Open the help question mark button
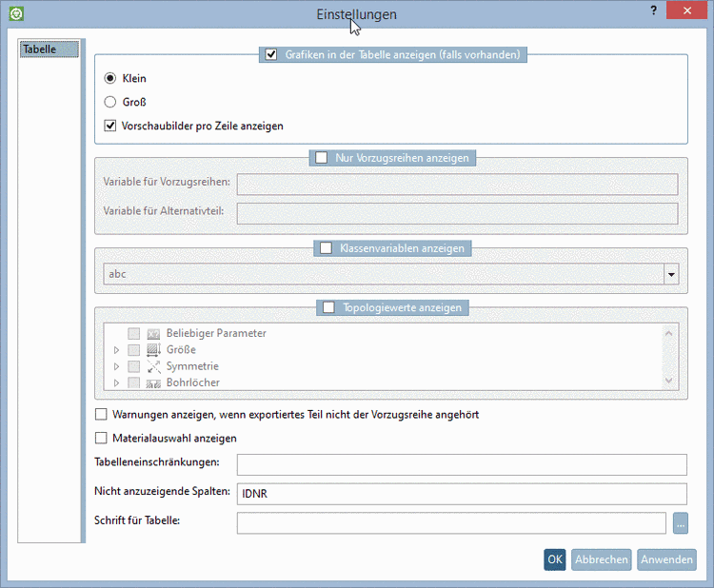The image size is (714, 588). point(654,10)
